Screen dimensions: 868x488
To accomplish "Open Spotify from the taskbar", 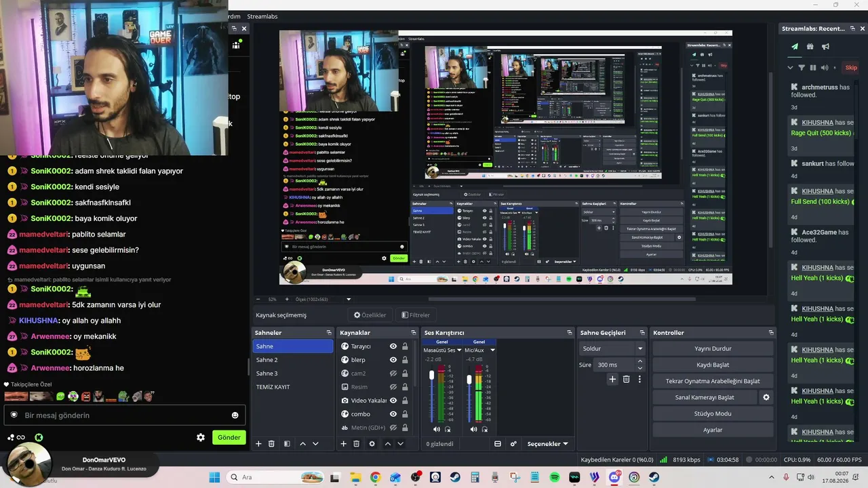I will (555, 477).
